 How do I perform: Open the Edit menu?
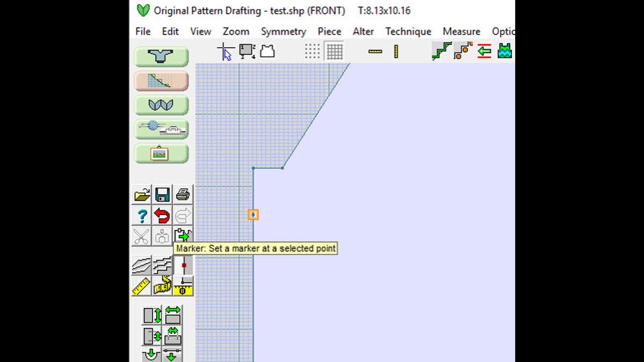(x=170, y=31)
